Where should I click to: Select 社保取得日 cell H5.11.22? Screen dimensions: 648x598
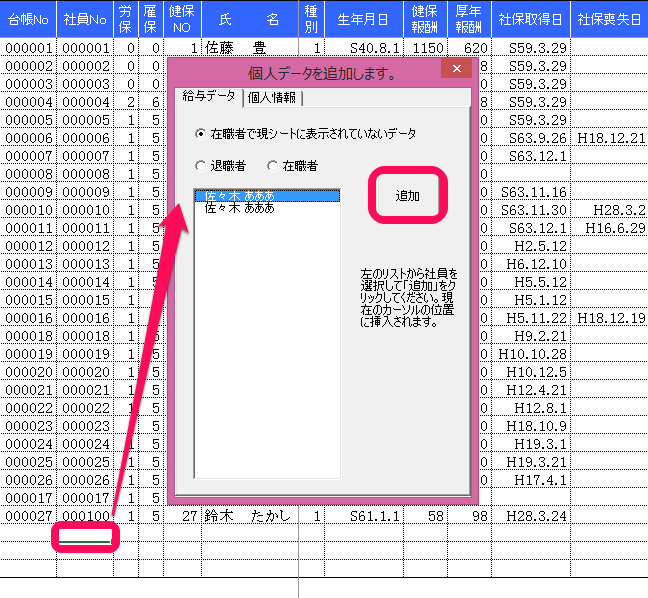pyautogui.click(x=531, y=318)
